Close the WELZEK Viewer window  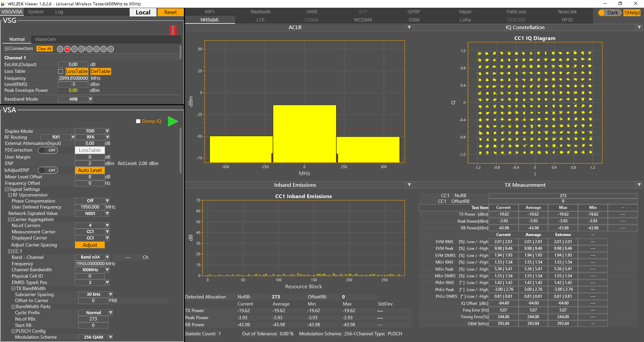click(x=636, y=4)
